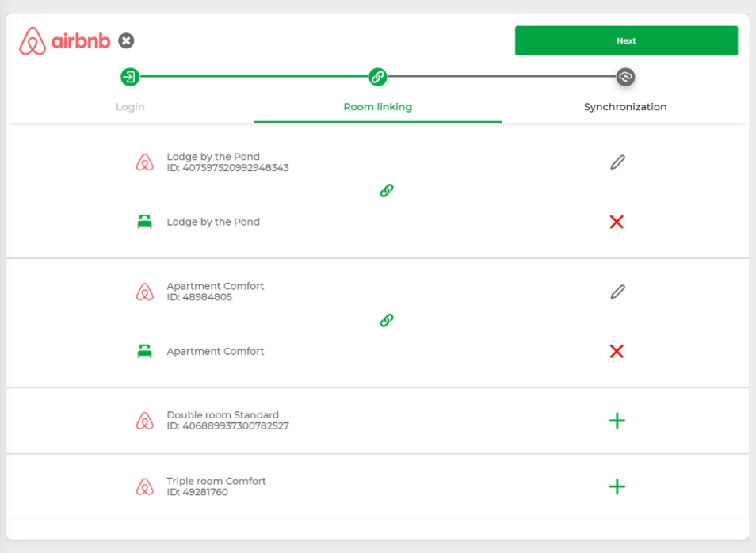756x553 pixels.
Task: Click the linked room name Lodge by the Pond next to bed icon
Action: pos(213,222)
